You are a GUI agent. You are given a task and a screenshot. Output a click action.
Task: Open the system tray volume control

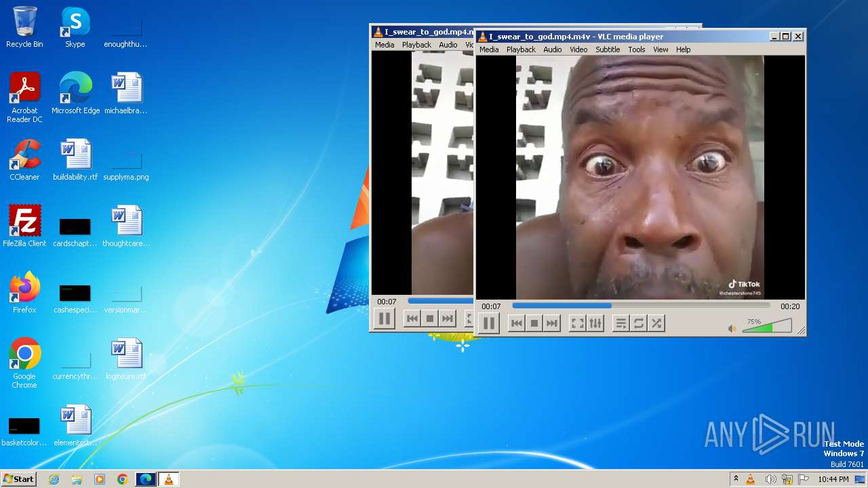coord(770,479)
